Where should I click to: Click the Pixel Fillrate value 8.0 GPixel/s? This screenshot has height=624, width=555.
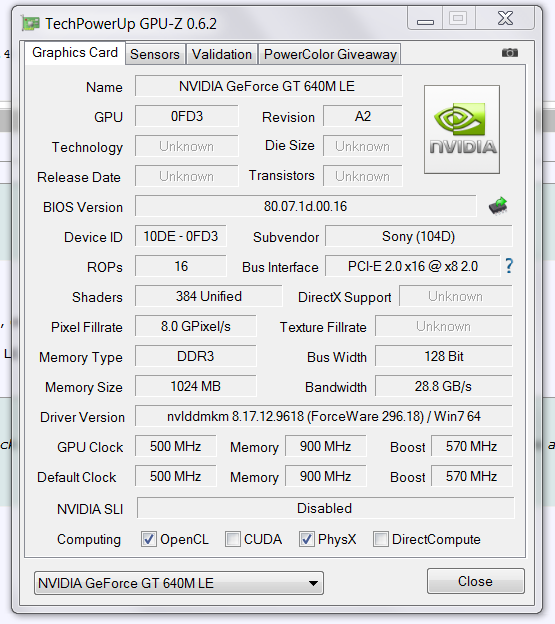pos(196,326)
